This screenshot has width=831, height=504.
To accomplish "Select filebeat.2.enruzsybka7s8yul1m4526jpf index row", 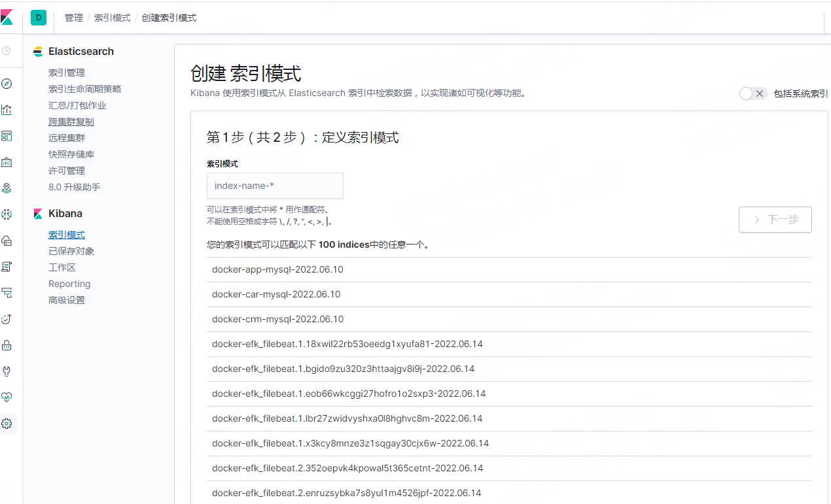I will [x=509, y=493].
